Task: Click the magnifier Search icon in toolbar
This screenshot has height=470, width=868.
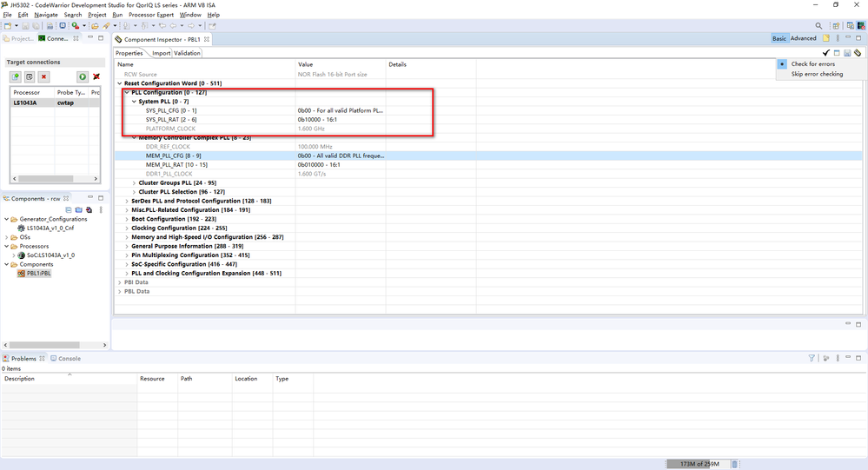Action: 818,25
